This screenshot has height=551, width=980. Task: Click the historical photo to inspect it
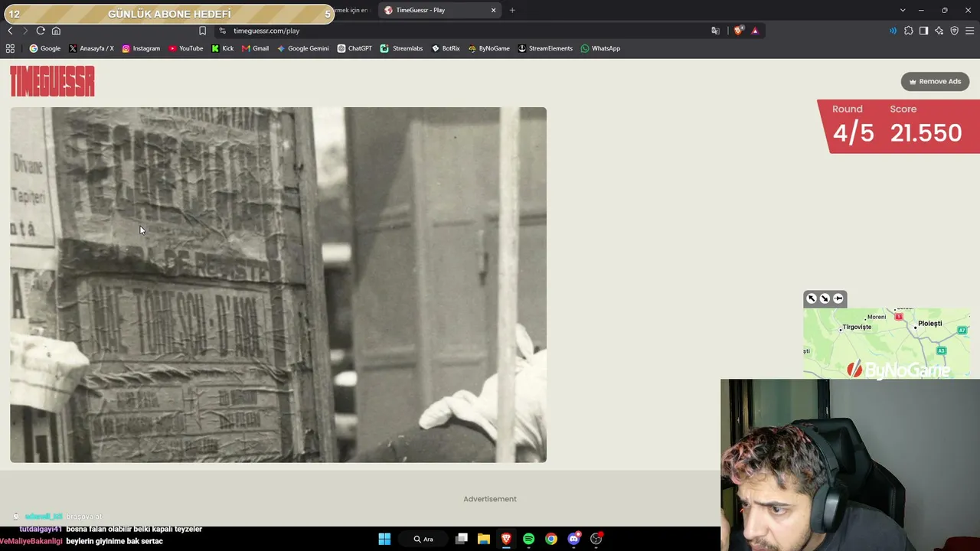(278, 285)
